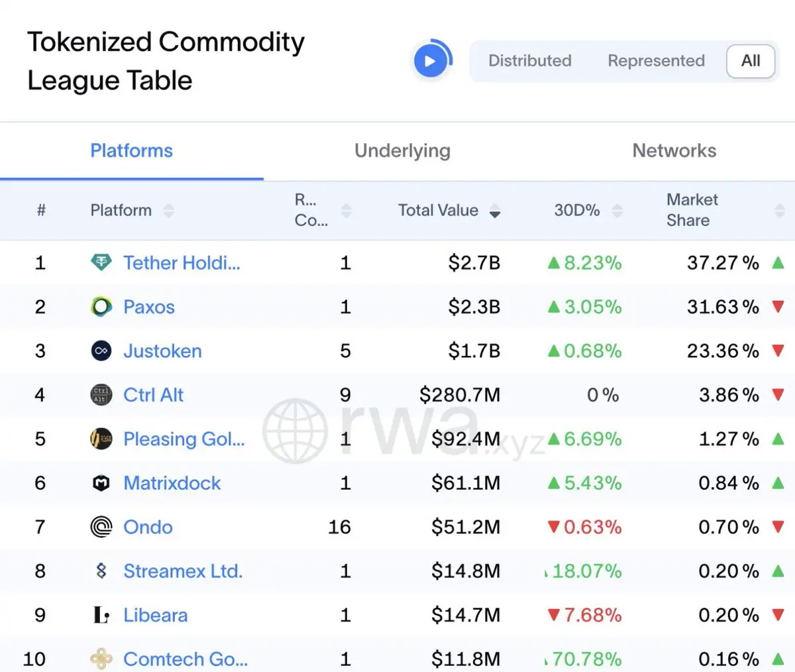
Task: Sort table by 30D% column arrows
Action: click(617, 211)
